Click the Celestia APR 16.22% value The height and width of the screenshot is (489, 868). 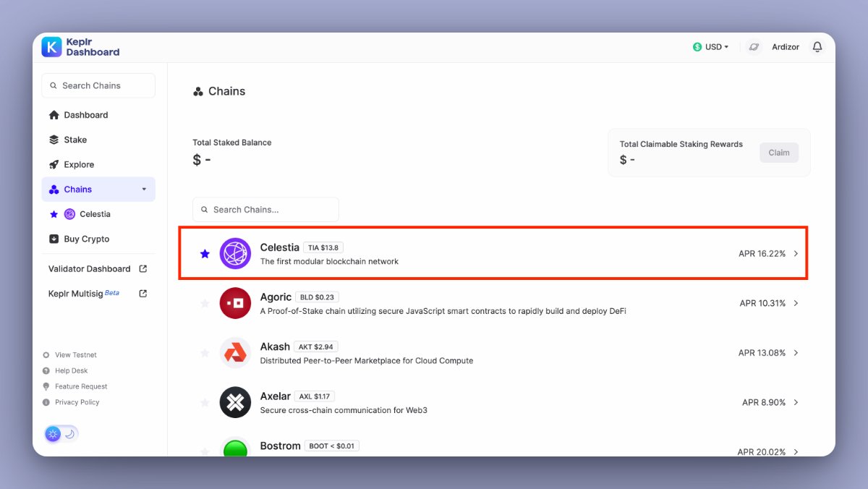coord(762,254)
